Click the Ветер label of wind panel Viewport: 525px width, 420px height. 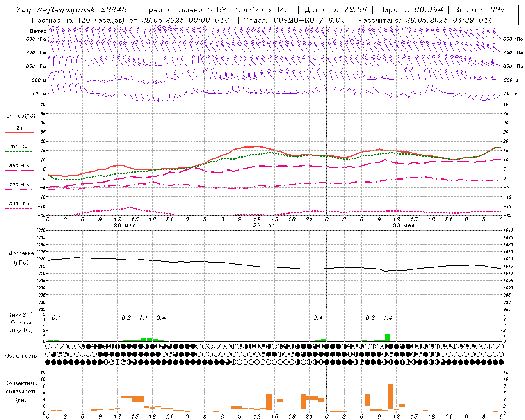38,31
